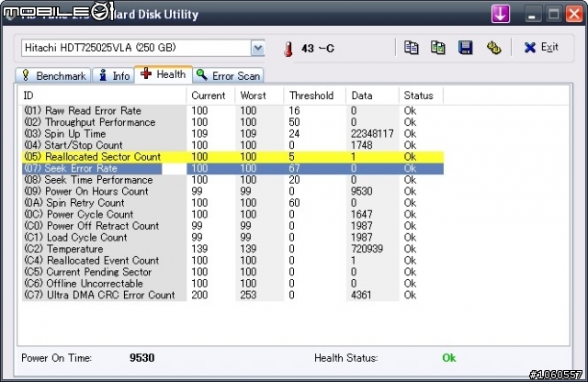Select the Throughput Performance row
Viewport: 588px width, 382px height.
click(x=232, y=122)
